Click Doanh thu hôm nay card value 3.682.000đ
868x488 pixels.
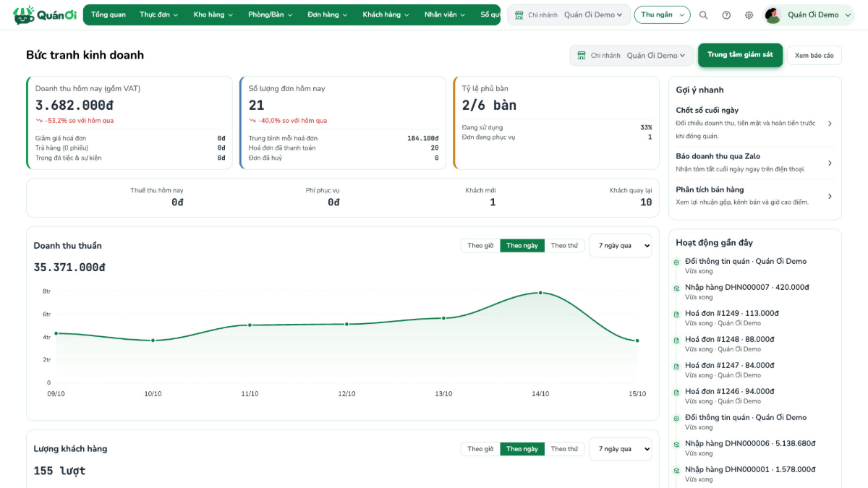coord(74,106)
